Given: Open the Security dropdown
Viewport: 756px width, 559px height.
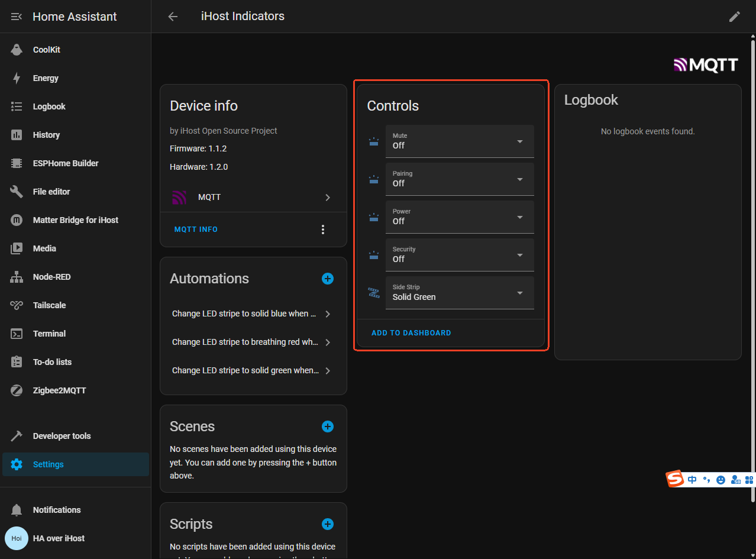Looking at the screenshot, I should point(460,255).
